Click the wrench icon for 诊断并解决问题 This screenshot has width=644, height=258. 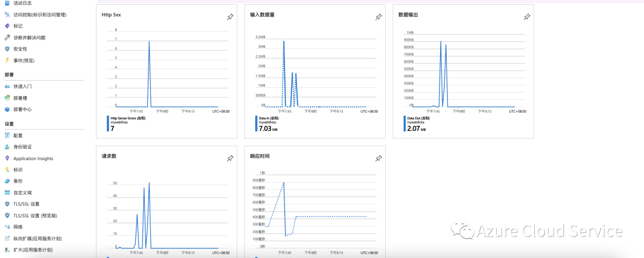(x=7, y=38)
